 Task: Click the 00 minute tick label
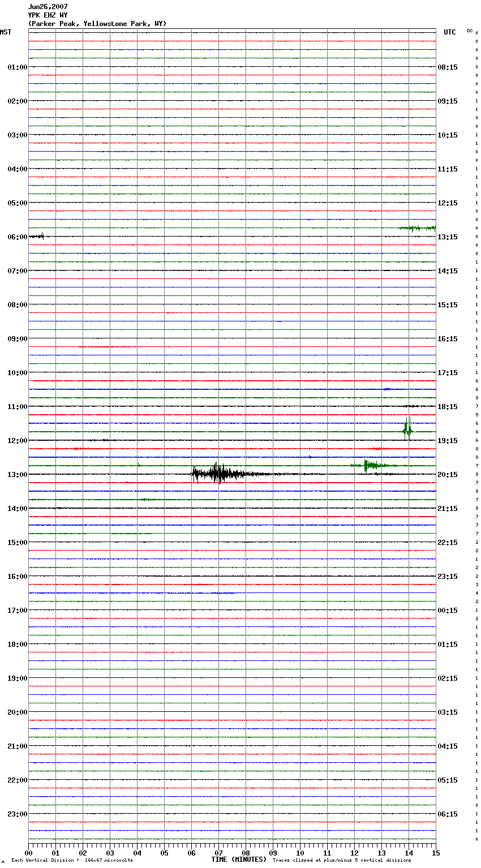(x=28, y=853)
